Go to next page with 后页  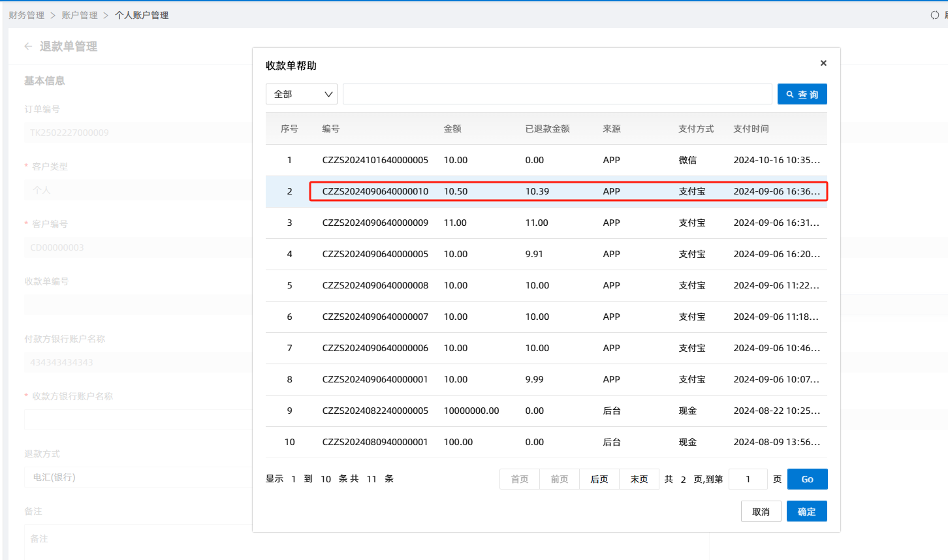599,479
